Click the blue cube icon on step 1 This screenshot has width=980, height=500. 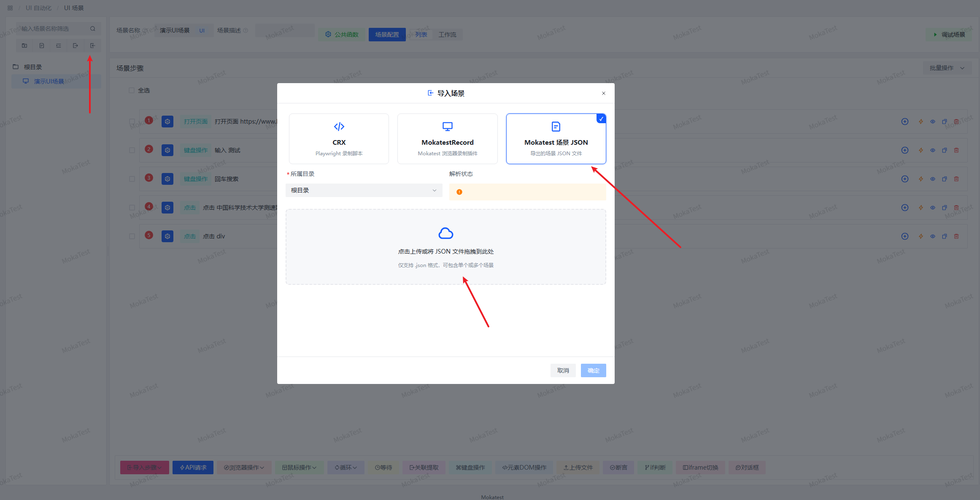167,122
